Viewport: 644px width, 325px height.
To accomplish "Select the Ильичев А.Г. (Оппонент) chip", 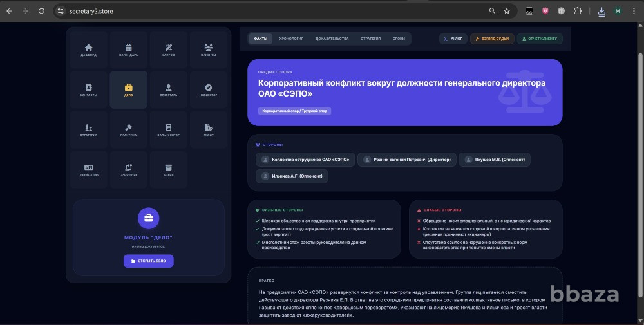I will click(x=292, y=176).
